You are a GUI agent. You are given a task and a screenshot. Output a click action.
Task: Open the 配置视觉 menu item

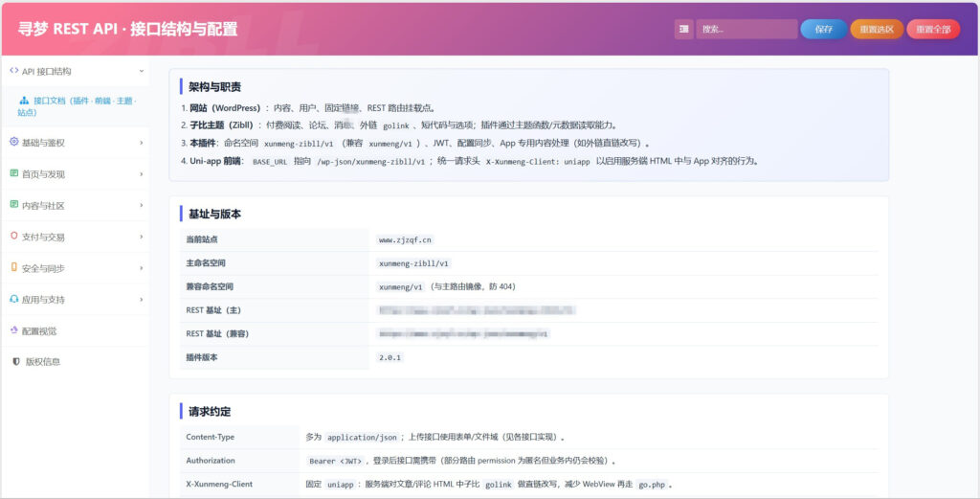75,330
